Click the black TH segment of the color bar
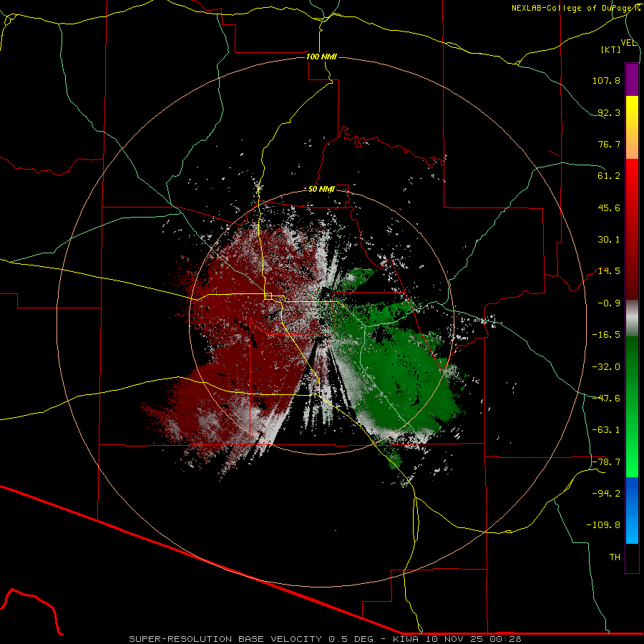644x644 pixels. tap(632, 558)
